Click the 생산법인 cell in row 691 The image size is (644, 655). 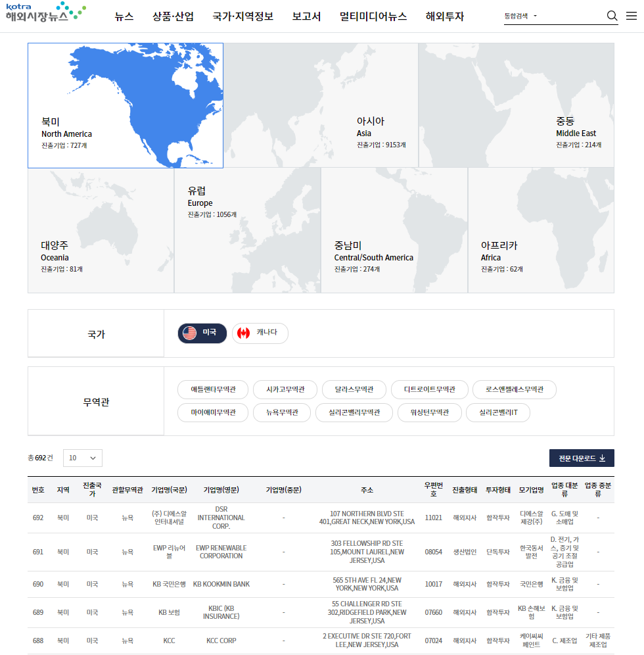click(x=465, y=552)
